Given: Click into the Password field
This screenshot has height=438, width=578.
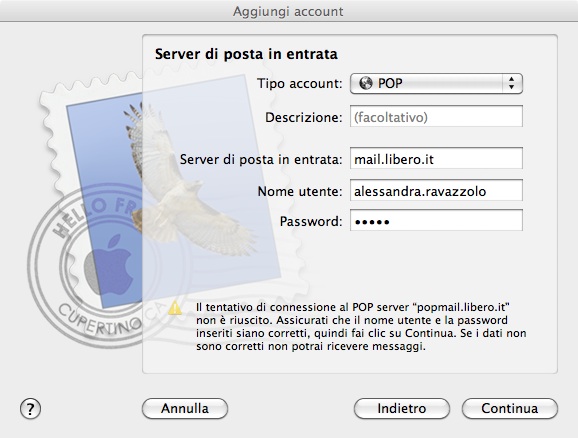Looking at the screenshot, I should [x=436, y=220].
